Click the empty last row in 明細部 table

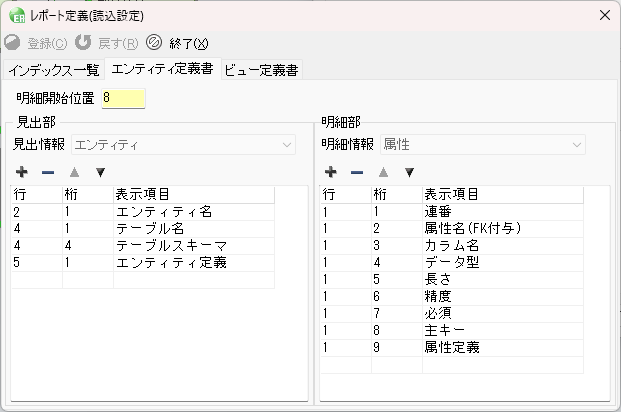(x=452, y=365)
